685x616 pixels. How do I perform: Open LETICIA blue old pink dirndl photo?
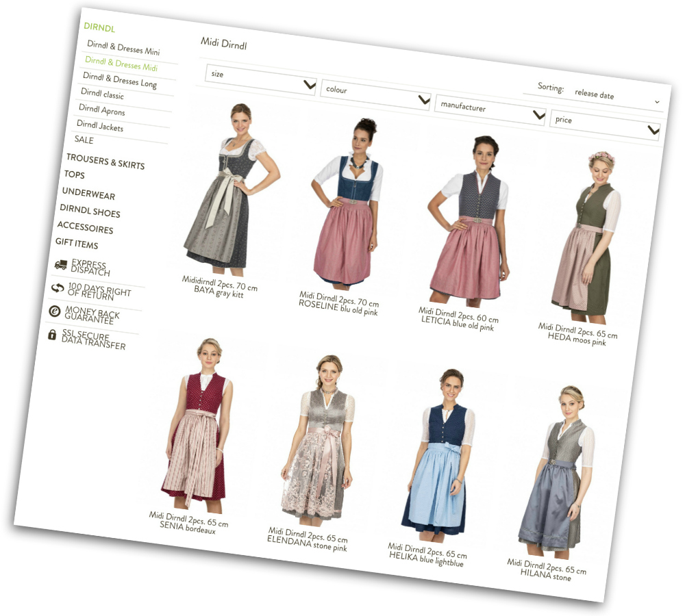point(469,221)
